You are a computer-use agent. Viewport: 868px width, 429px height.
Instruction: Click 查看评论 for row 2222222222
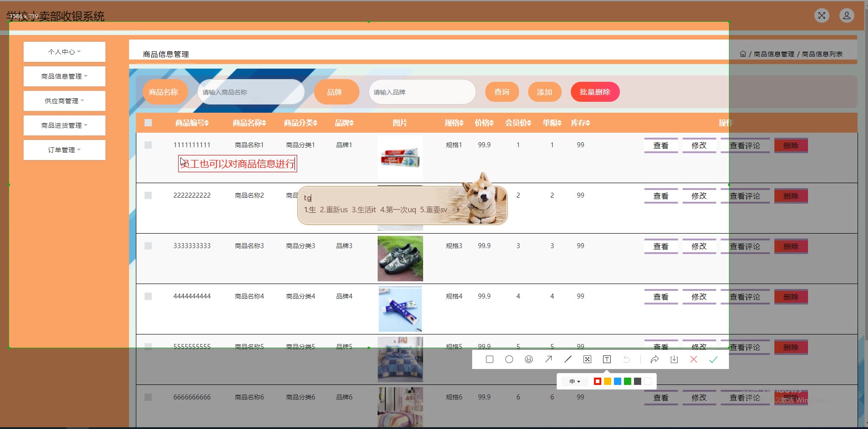point(745,196)
